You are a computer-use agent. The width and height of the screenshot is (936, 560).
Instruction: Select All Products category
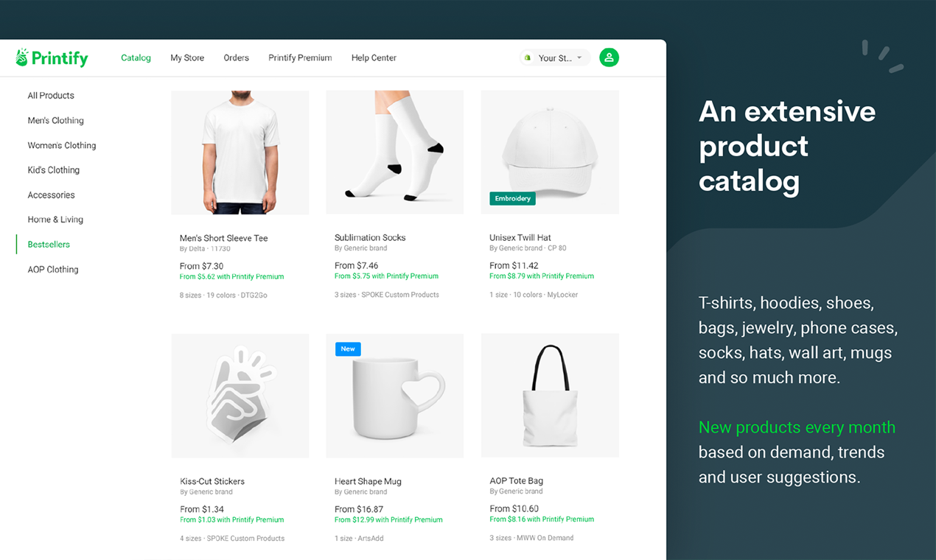click(51, 95)
